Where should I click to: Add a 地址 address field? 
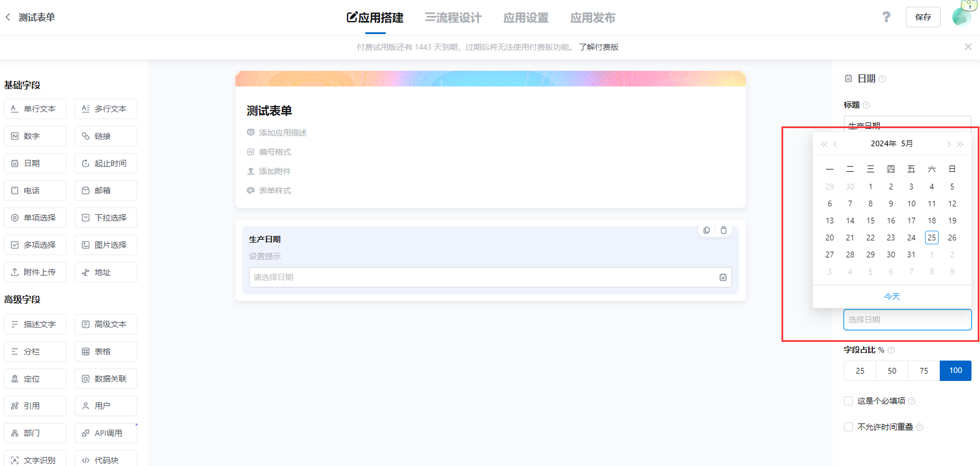point(106,272)
